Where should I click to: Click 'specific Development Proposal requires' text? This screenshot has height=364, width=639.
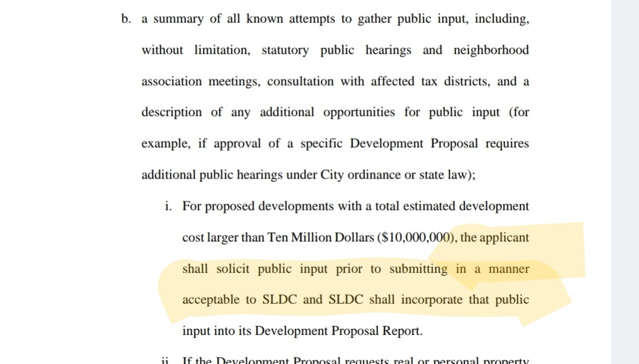[414, 144]
